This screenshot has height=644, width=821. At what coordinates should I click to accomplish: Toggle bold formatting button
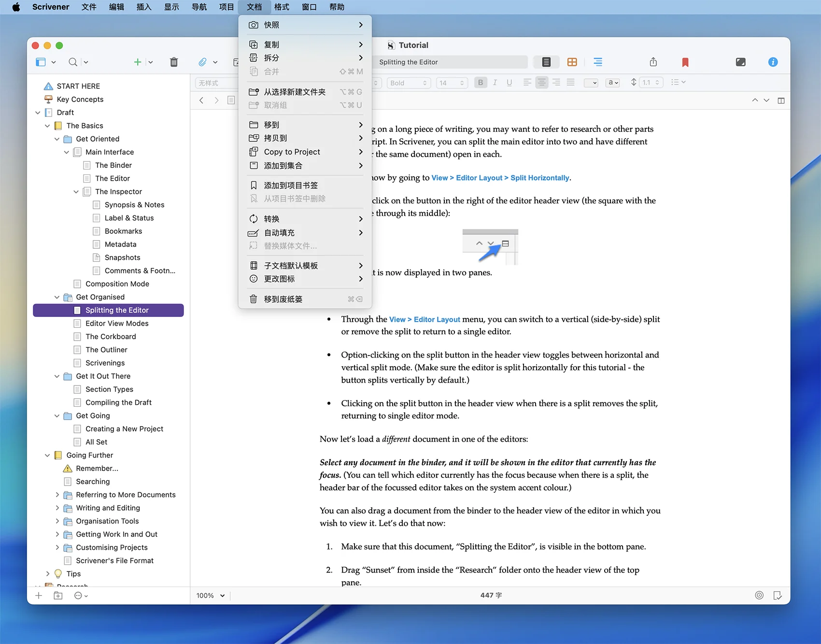click(480, 83)
